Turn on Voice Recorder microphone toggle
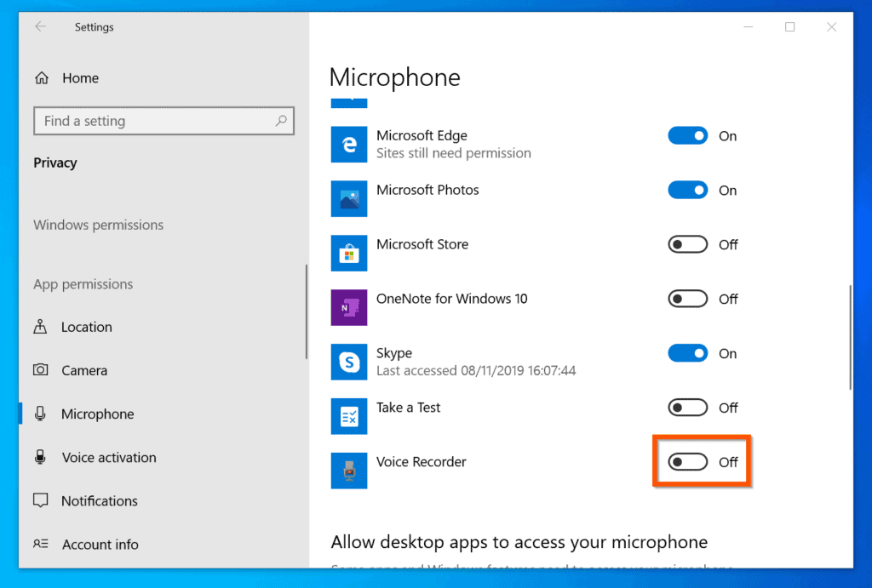The image size is (872, 588). [688, 462]
